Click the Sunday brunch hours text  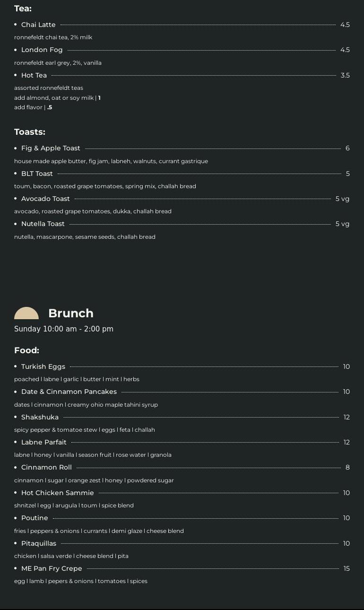pyautogui.click(x=64, y=329)
